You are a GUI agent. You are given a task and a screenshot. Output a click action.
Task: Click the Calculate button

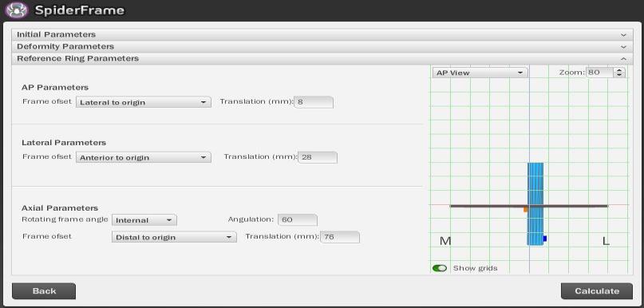pyautogui.click(x=597, y=290)
